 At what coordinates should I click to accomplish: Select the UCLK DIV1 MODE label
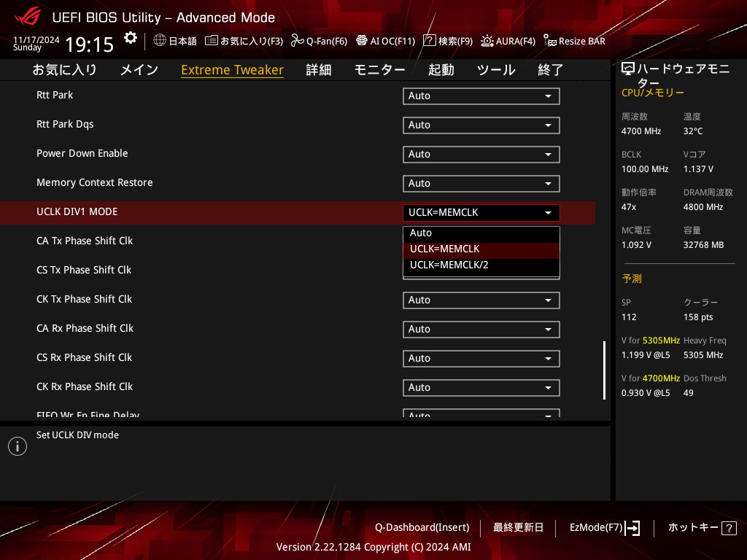click(77, 212)
